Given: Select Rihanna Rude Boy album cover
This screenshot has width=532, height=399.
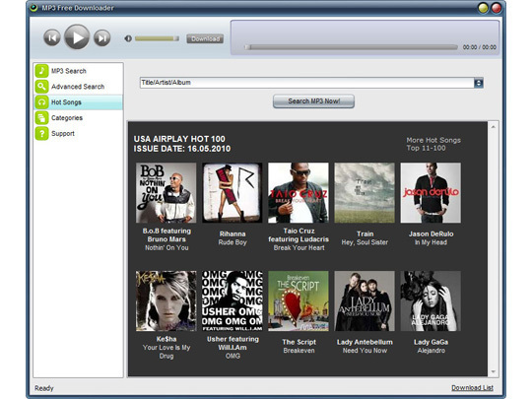Looking at the screenshot, I should click(233, 192).
